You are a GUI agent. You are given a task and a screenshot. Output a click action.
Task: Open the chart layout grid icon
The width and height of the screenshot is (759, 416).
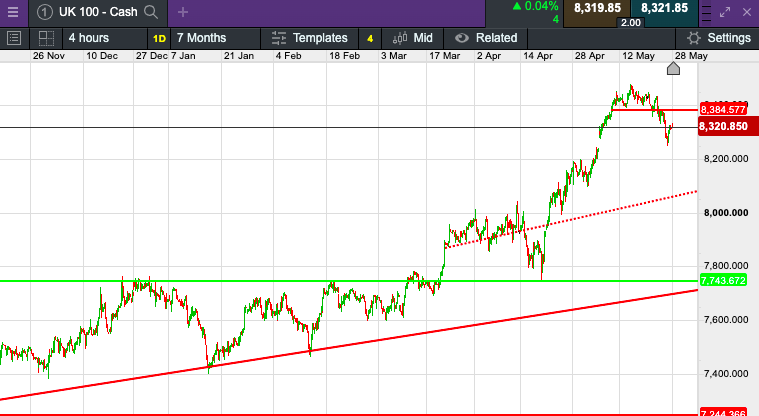[46, 38]
